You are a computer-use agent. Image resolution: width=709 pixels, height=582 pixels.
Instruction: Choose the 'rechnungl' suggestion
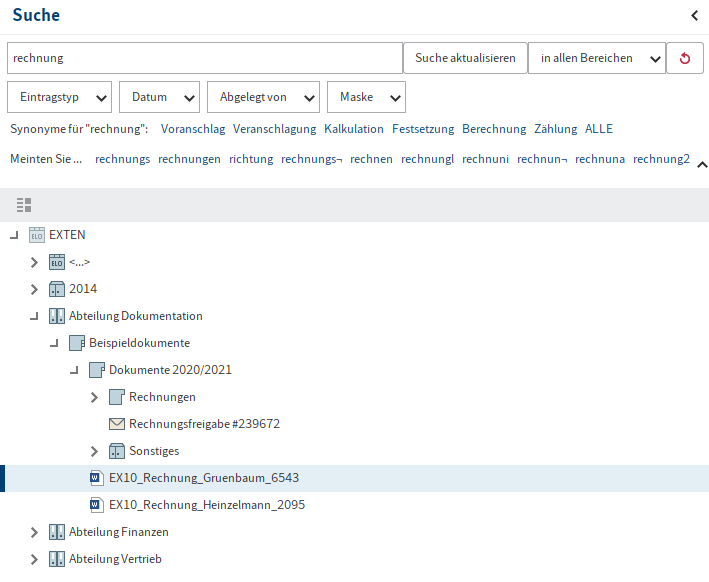coord(427,159)
